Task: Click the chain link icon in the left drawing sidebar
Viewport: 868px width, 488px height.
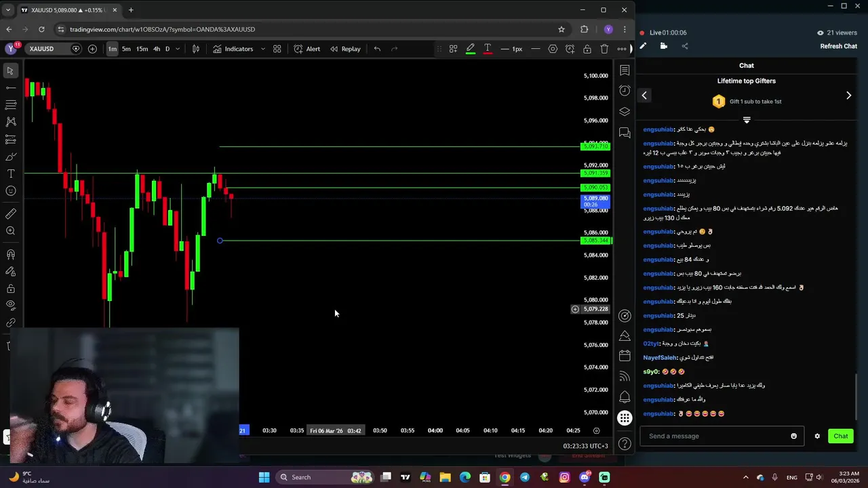Action: (x=10, y=323)
